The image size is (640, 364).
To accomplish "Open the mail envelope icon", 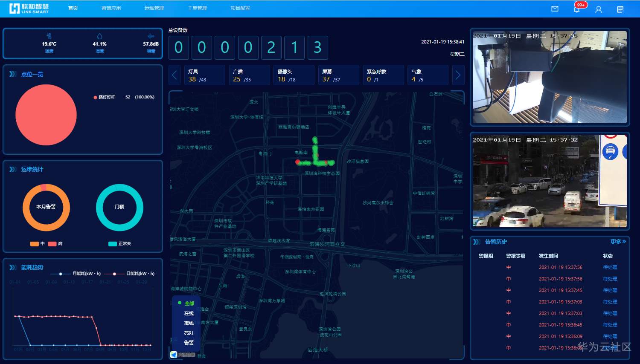I will [555, 9].
